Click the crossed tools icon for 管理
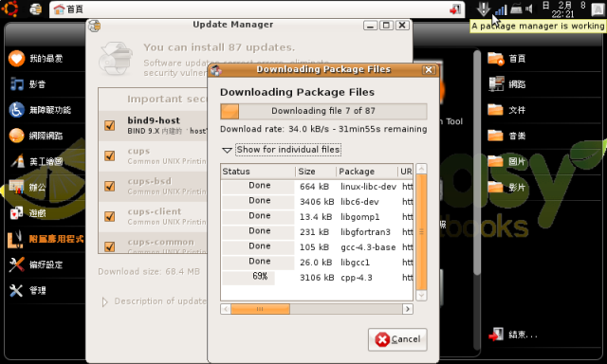Screen dimensions: 607x364 [x=16, y=290]
